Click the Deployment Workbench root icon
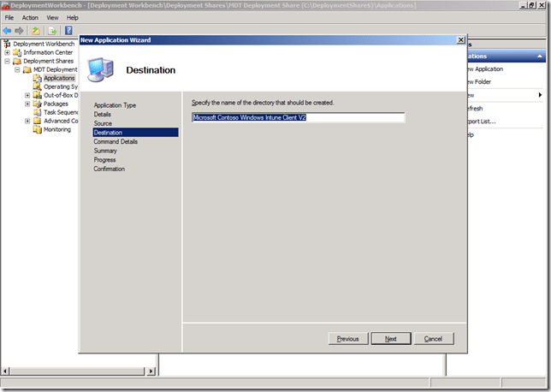This screenshot has width=551, height=392. point(7,44)
